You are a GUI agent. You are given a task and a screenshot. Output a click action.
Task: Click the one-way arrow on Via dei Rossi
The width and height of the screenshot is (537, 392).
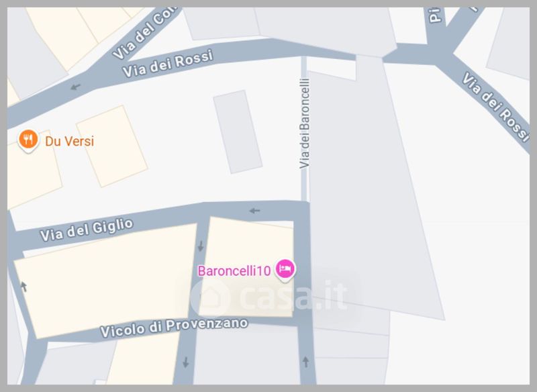point(75,87)
